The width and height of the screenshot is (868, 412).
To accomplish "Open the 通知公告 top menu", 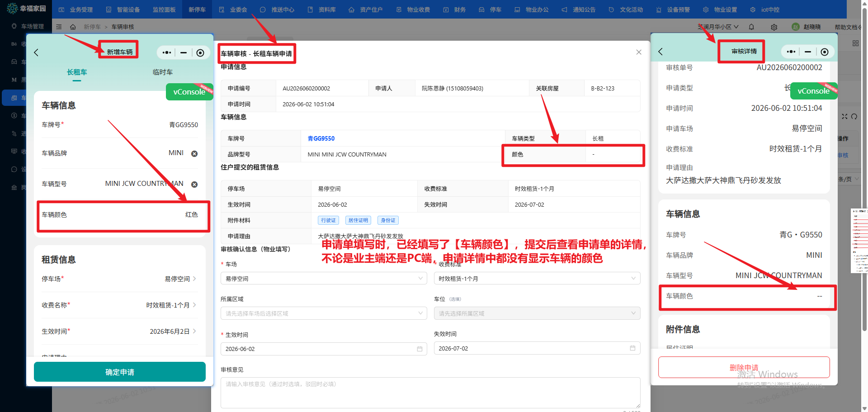I will tap(579, 9).
